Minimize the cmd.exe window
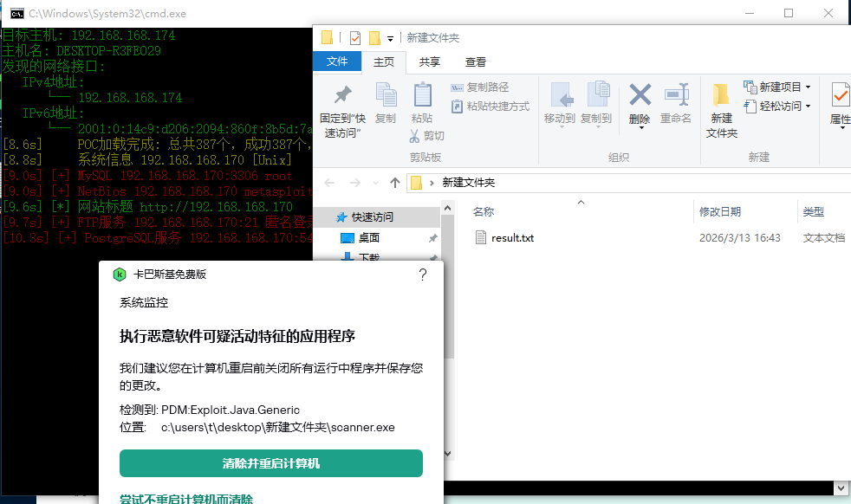Screen dimensions: 851x504 click(750, 13)
